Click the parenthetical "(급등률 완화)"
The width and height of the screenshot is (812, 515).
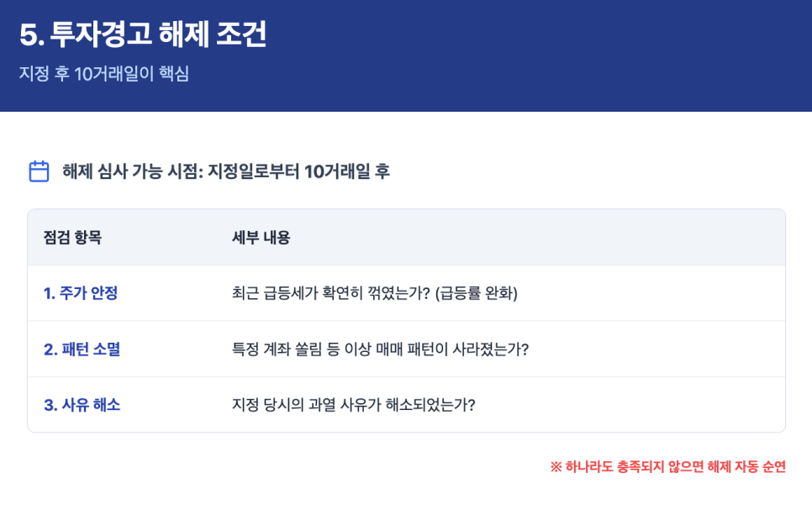(477, 293)
